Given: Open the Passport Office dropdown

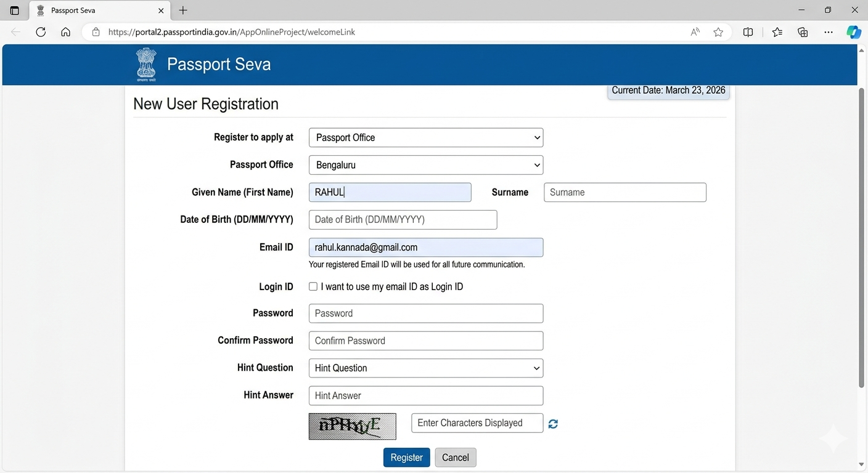Looking at the screenshot, I should pyautogui.click(x=425, y=164).
